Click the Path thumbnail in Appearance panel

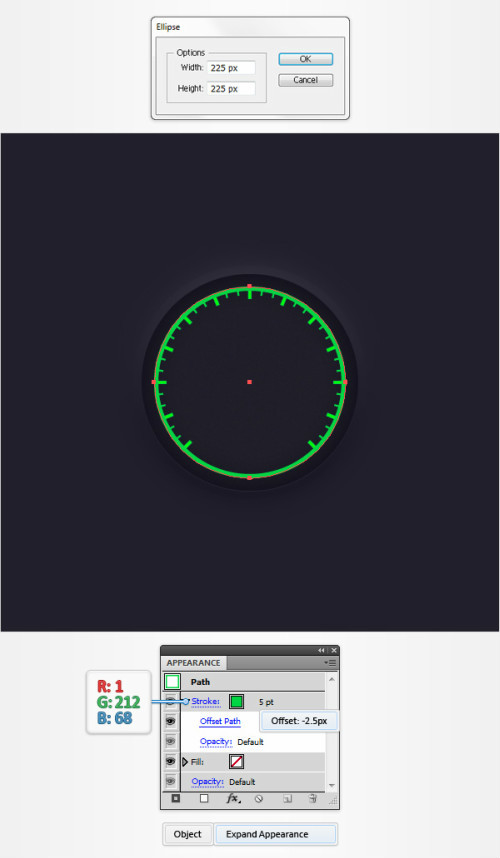tap(172, 682)
